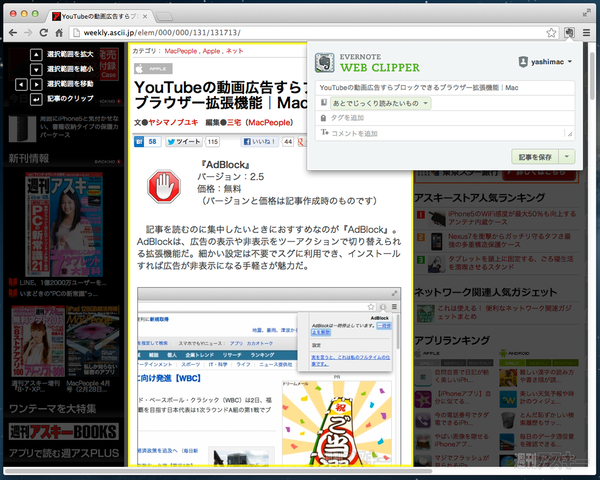600x480 pixels.
Task: Open arrow dropdown next to 記事を保存
Action: pos(567,157)
